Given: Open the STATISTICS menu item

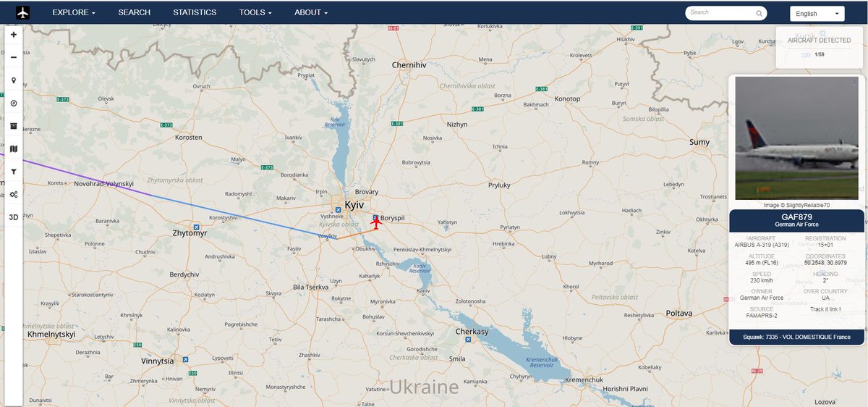Looking at the screenshot, I should click(195, 13).
